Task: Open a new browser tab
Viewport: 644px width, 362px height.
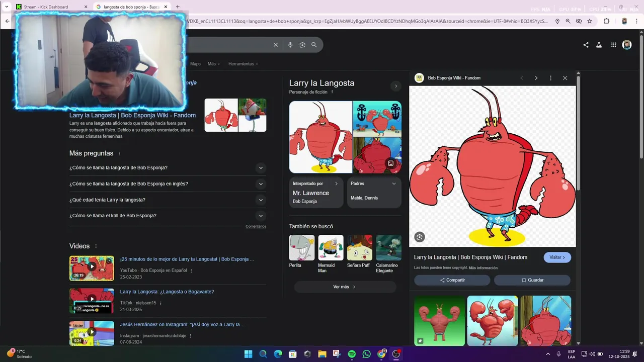Action: pyautogui.click(x=178, y=7)
